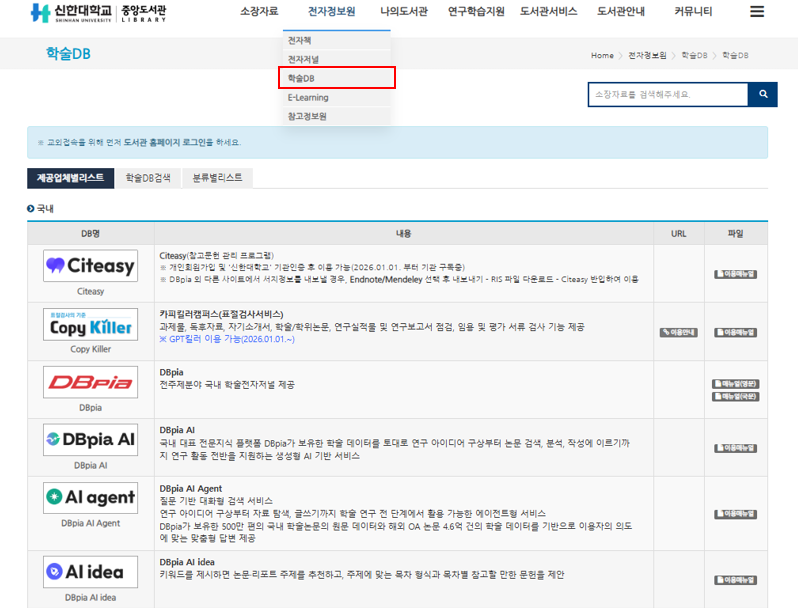Open the 도서관안내 top menu
Viewport: 798px width, 608px height.
pyautogui.click(x=621, y=11)
